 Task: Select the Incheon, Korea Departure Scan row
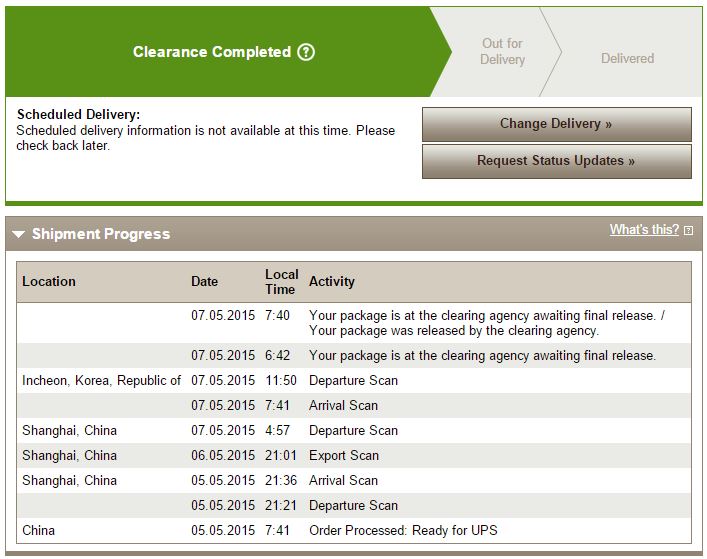click(354, 380)
